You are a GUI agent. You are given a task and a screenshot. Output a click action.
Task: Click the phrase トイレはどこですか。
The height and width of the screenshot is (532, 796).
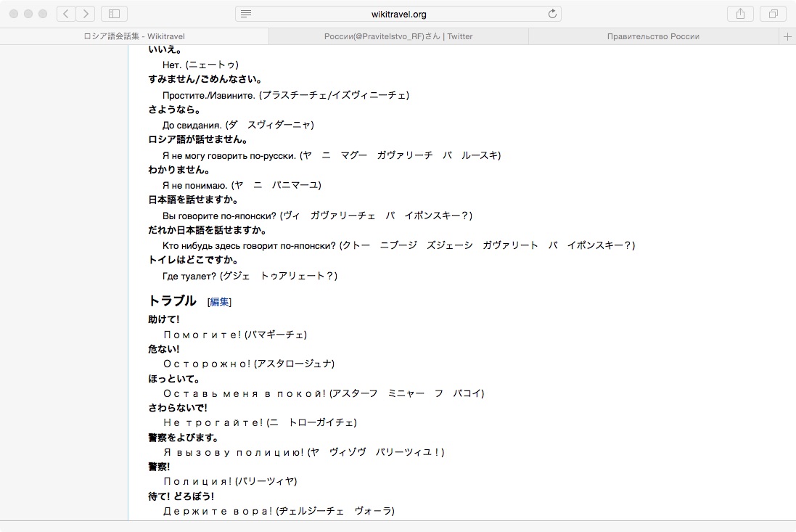tap(194, 260)
